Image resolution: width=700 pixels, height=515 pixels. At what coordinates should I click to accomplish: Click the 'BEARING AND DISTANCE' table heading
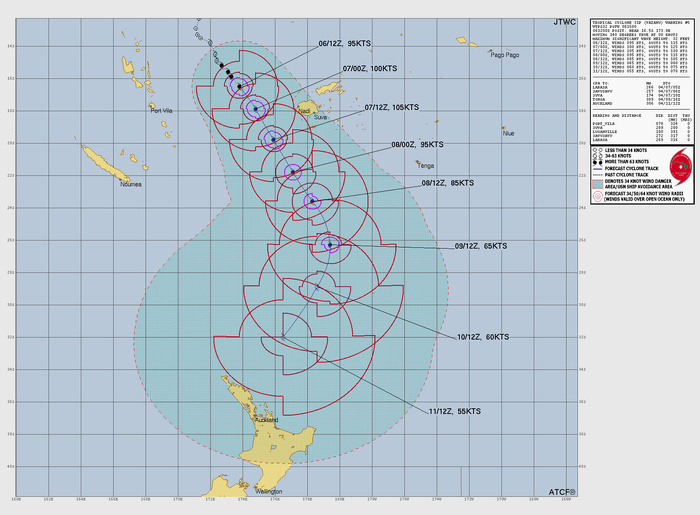tap(617, 116)
